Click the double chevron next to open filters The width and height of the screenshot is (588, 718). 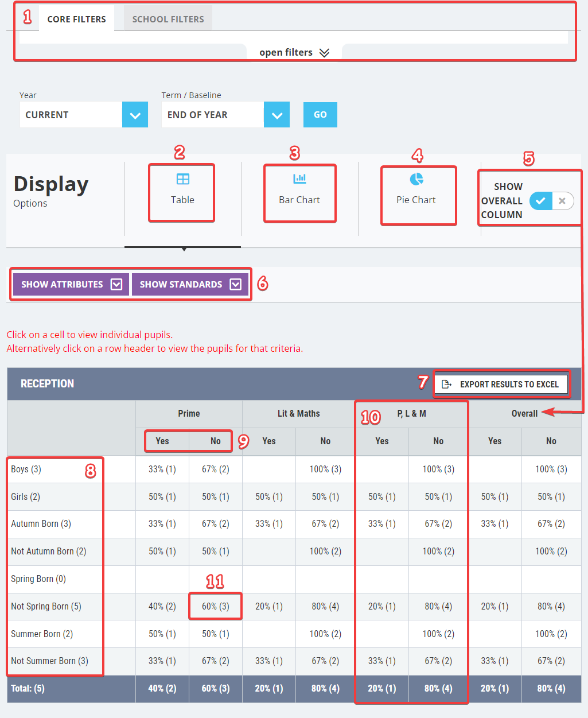pos(324,53)
